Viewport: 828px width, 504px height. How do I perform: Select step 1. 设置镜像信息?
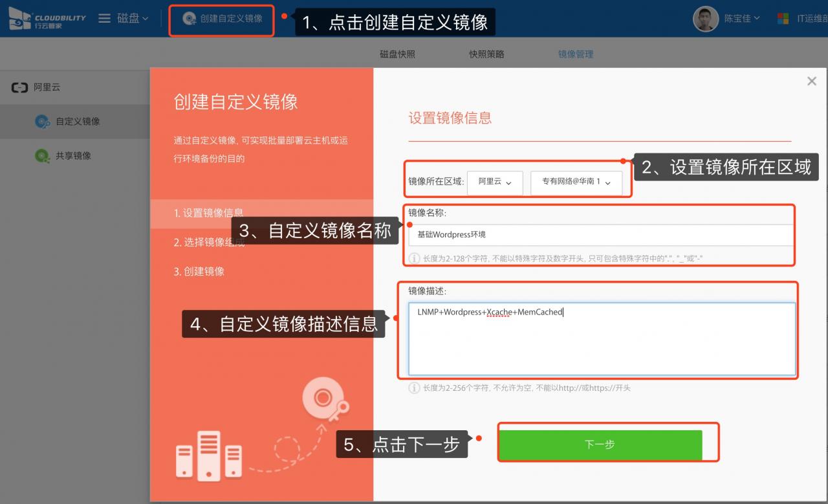tap(208, 213)
